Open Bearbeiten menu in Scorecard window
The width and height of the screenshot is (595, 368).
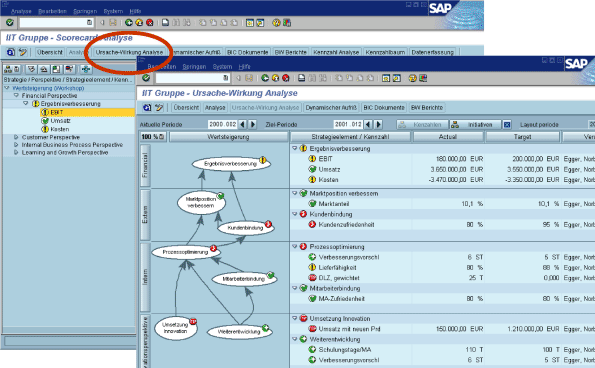click(52, 11)
